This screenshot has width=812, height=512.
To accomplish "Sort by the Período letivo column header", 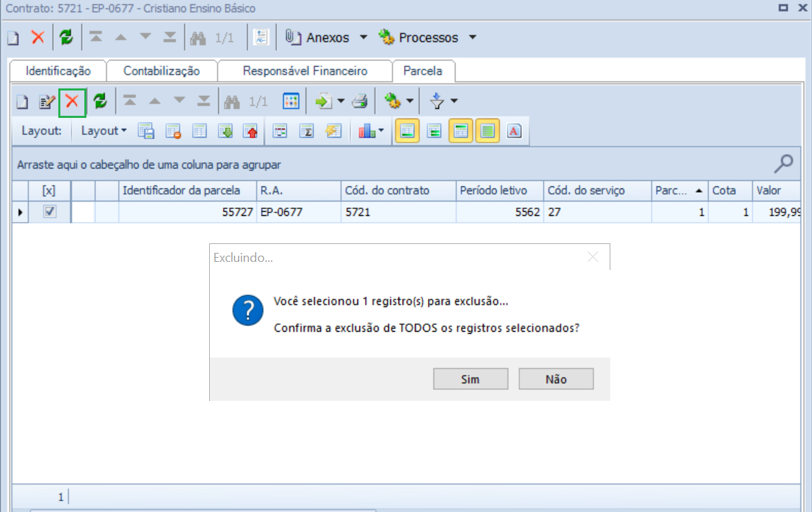I will click(499, 191).
